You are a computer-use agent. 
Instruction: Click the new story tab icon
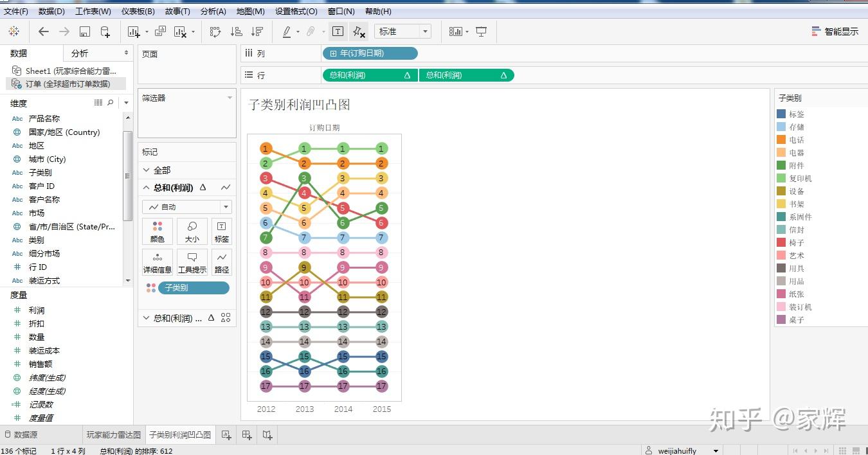point(267,435)
